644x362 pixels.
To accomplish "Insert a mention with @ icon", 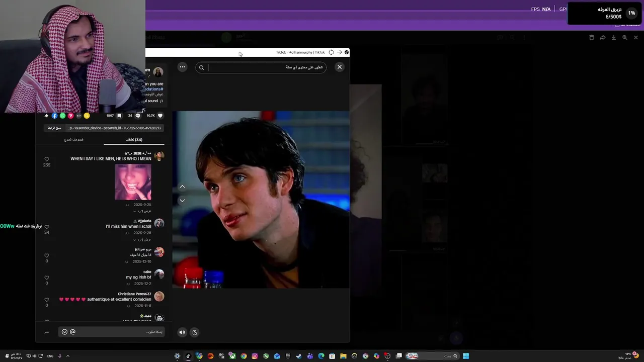I will click(72, 332).
